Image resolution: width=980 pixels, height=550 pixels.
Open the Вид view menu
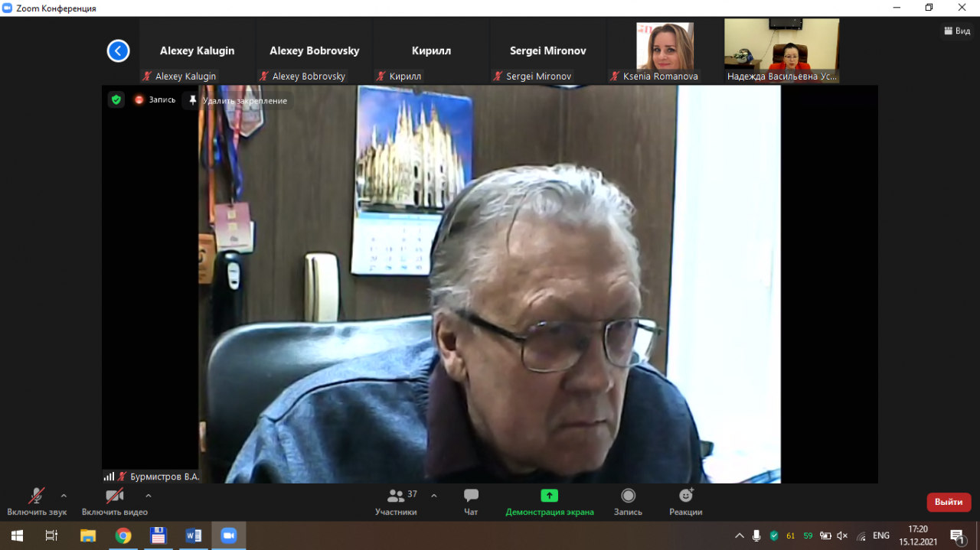(957, 31)
